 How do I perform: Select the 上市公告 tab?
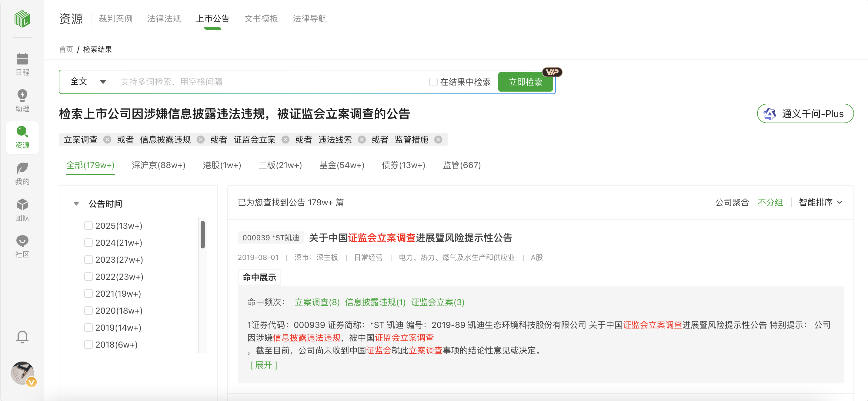(213, 19)
